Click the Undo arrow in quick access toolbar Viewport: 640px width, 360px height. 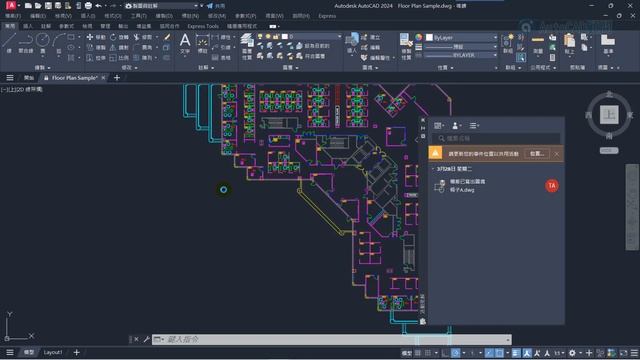pos(98,6)
